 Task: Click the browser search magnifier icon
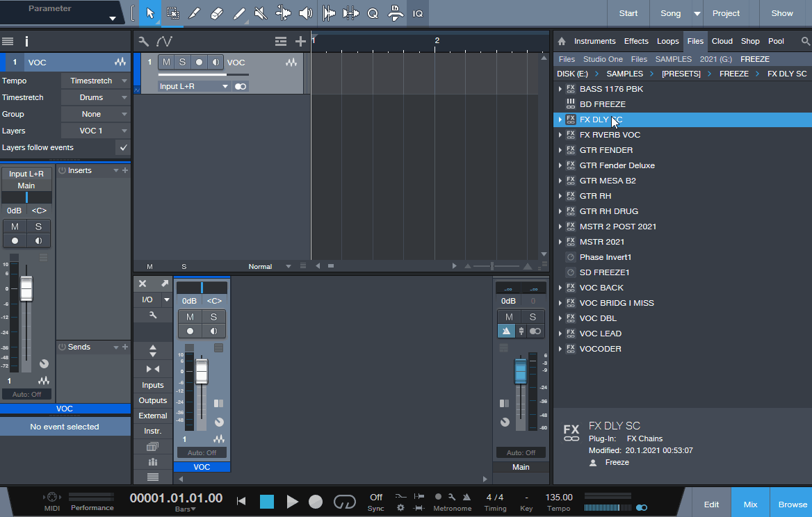(x=805, y=42)
